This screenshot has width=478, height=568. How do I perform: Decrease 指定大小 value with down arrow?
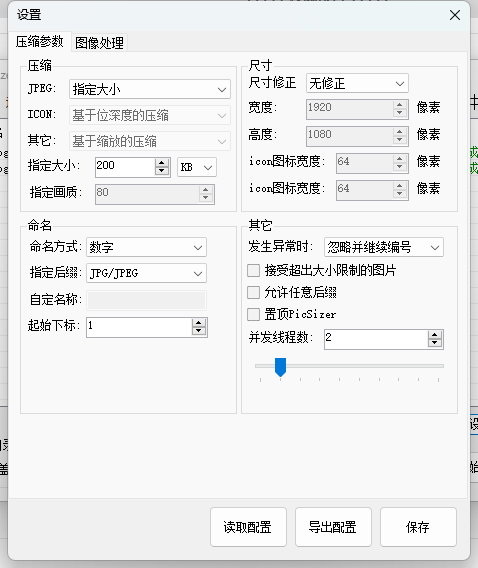coord(162,171)
